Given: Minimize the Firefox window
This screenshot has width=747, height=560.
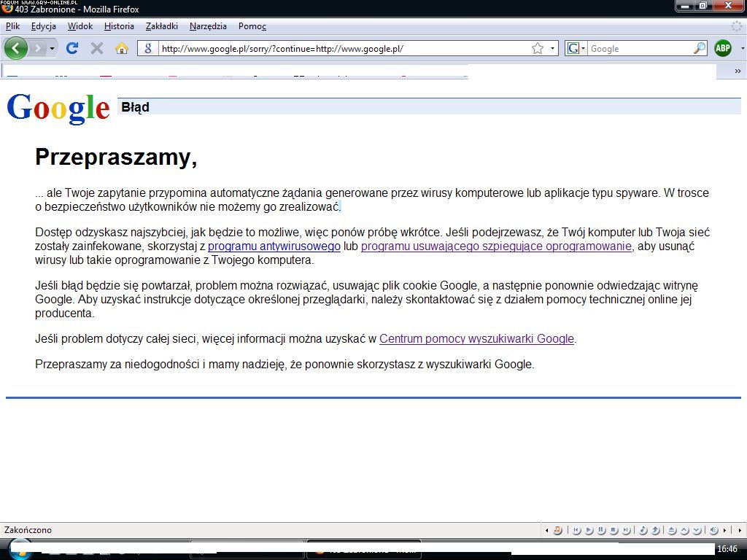Looking at the screenshot, I should [x=685, y=6].
